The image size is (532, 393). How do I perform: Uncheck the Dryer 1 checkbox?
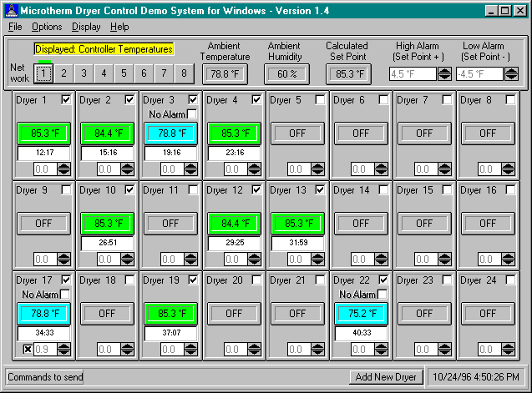pos(67,99)
